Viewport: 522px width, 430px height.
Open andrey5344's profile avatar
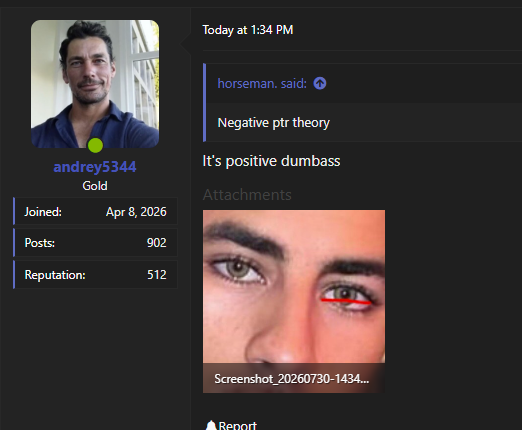(95, 84)
